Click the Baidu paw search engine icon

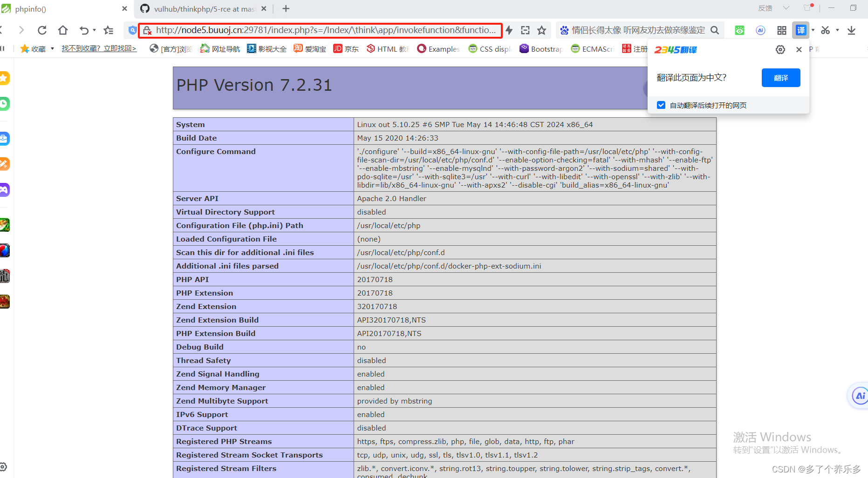pyautogui.click(x=564, y=30)
